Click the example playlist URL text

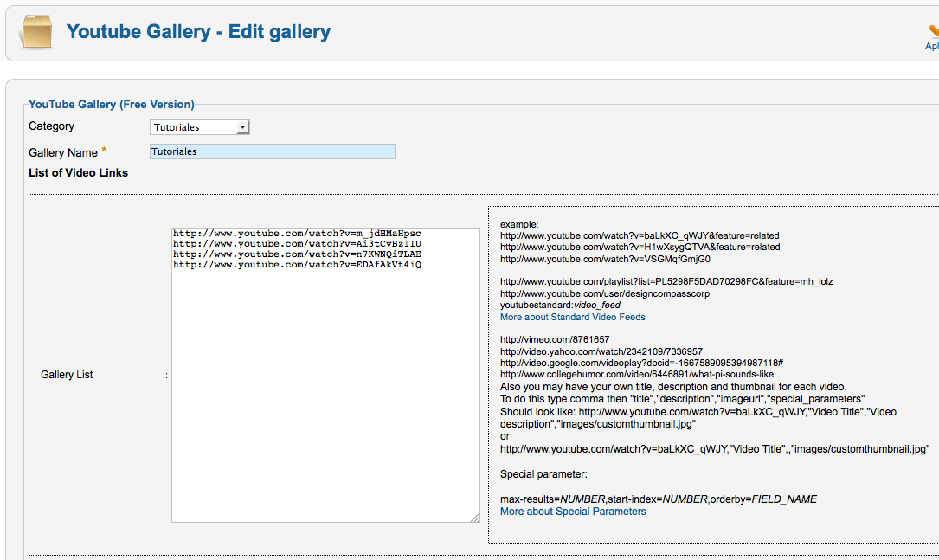point(666,281)
